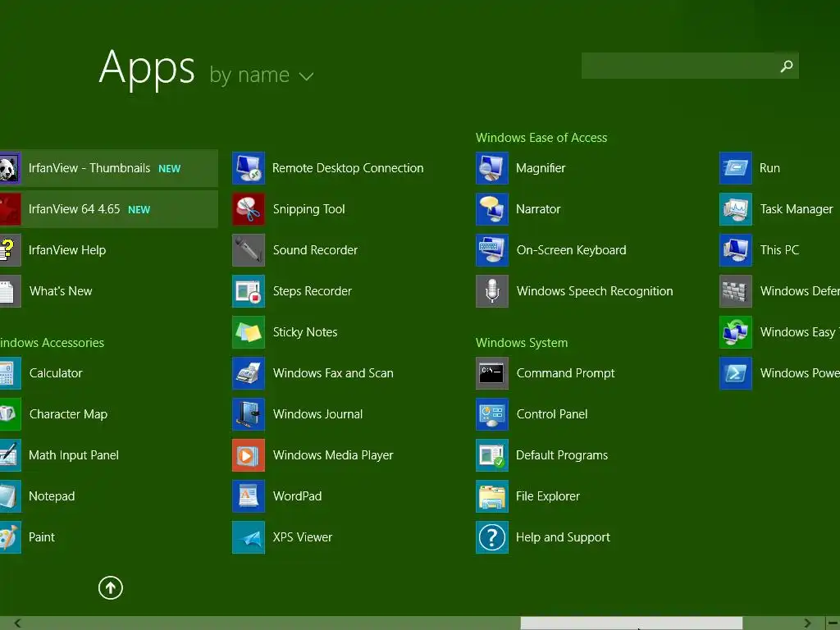Screen dimensions: 840x630
Task: Launch Windows Easy Transfer icon
Action: coord(736,332)
